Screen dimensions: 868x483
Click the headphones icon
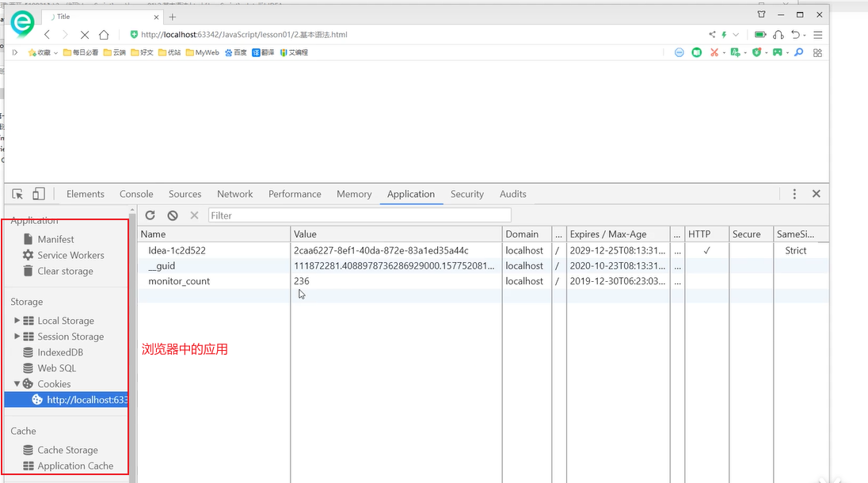point(779,34)
